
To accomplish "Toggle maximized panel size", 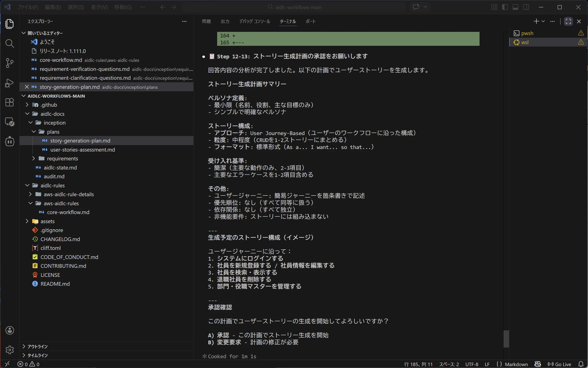I will click(568, 21).
